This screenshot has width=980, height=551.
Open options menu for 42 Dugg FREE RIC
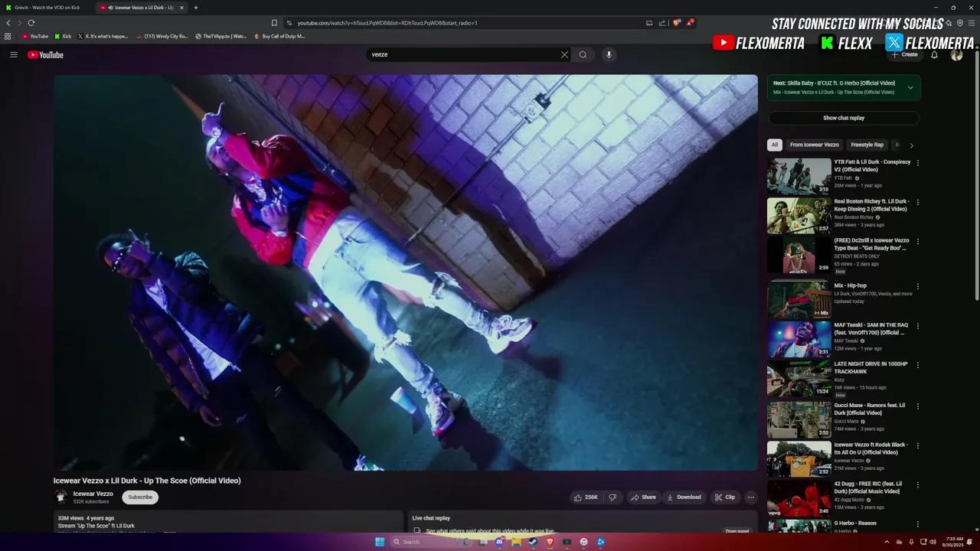click(x=918, y=484)
